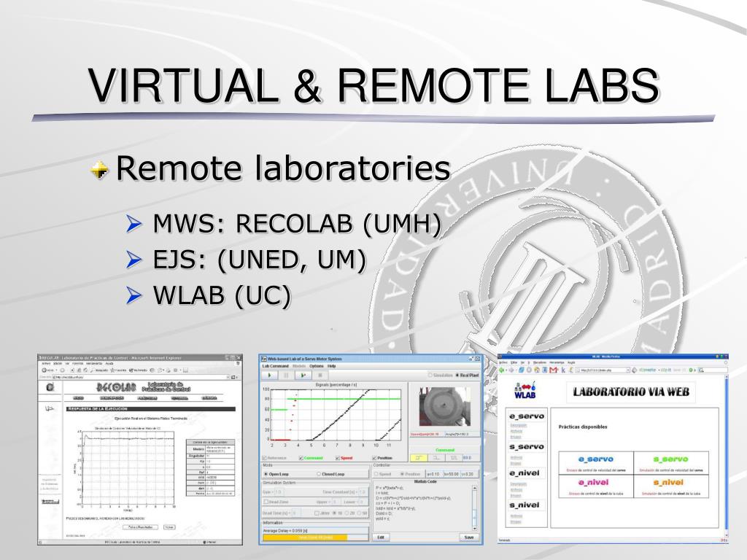Click the Edit button below Matlab Code
Image resolution: width=747 pixels, height=560 pixels.
point(381,537)
